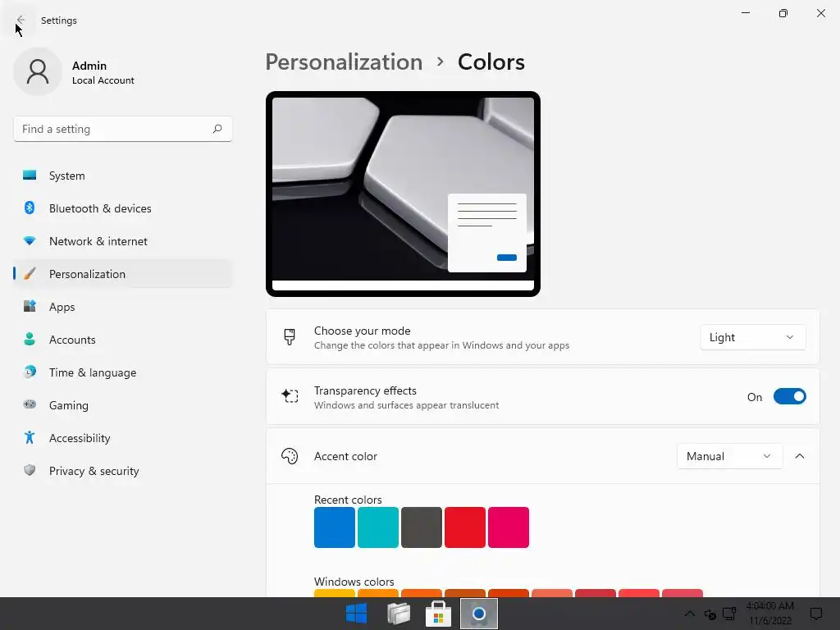This screenshot has width=840, height=630.
Task: Click the desktop theme preview image
Action: click(403, 194)
